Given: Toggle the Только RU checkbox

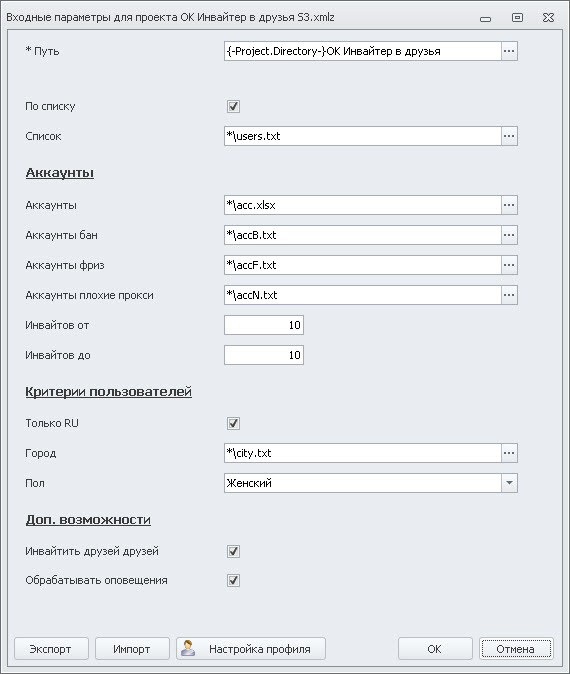Looking at the screenshot, I should 233,423.
